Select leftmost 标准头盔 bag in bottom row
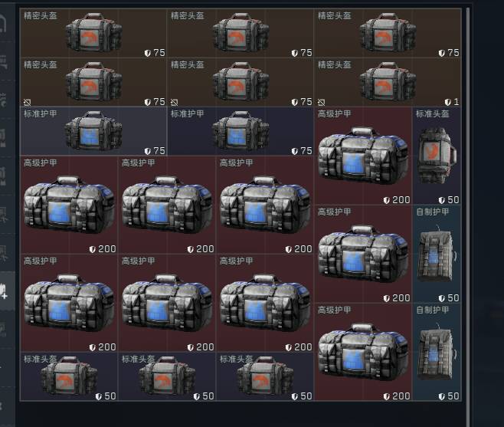Viewport: 504px width, 427px height. point(69,377)
